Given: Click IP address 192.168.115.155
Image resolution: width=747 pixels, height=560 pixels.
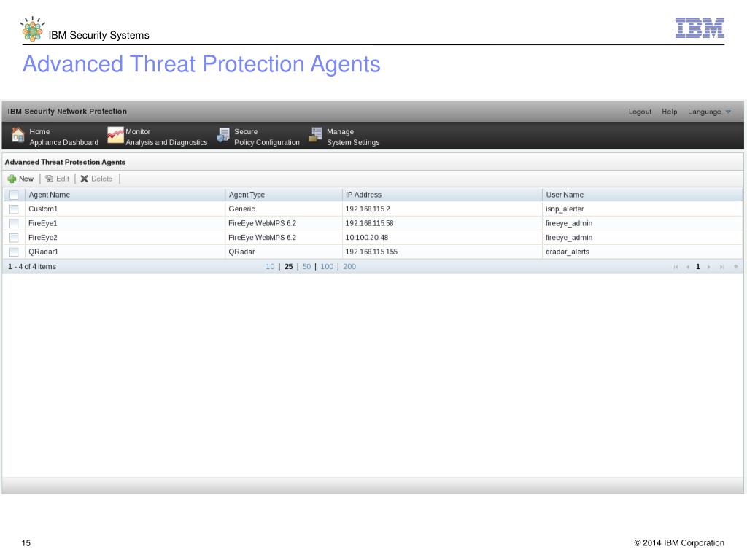Looking at the screenshot, I should tap(371, 252).
